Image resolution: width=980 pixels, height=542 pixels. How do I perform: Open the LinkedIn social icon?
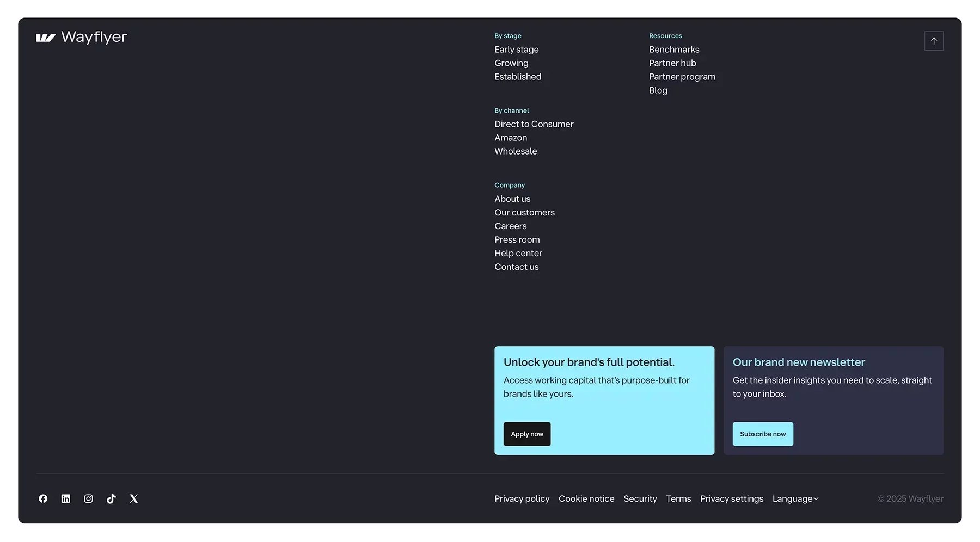pos(65,498)
